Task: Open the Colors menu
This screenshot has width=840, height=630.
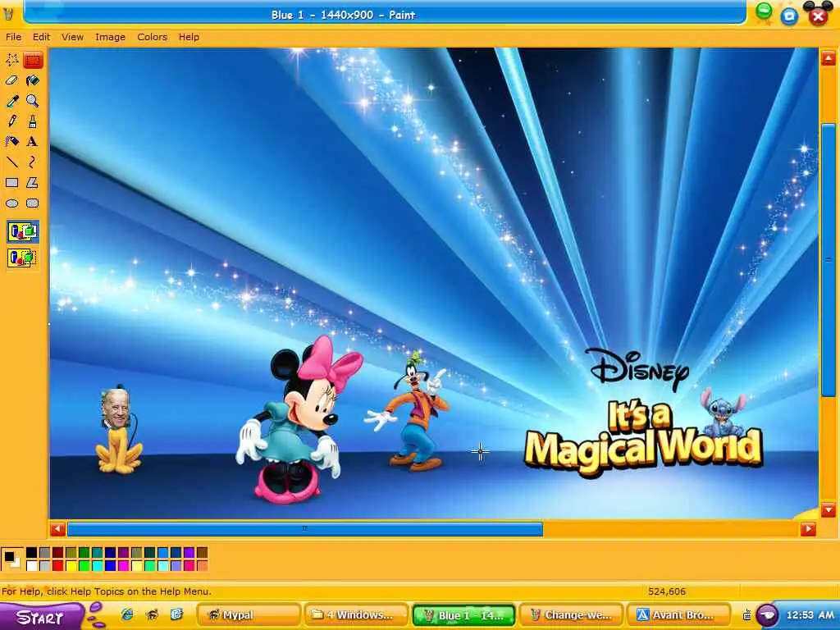Action: (152, 37)
